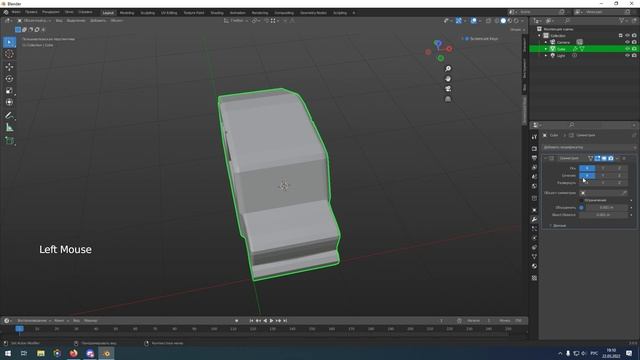Open the Object Mode dropdown
The height and width of the screenshot is (360, 640).
pyautogui.click(x=34, y=20)
